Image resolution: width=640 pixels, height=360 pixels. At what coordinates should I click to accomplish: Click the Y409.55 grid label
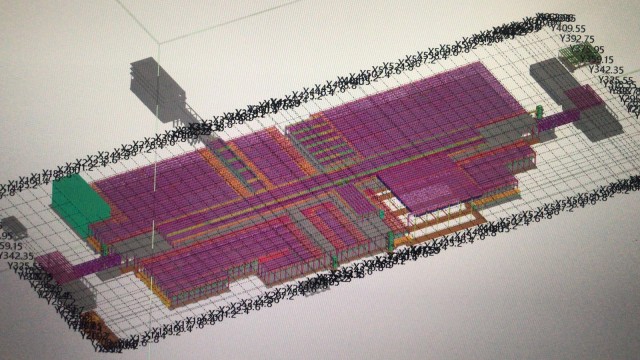point(568,29)
